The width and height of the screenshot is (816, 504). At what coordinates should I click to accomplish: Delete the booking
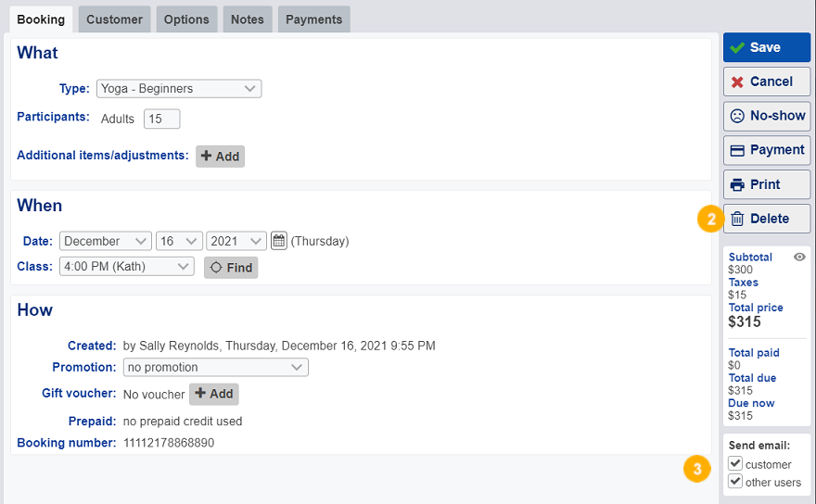coord(767,219)
